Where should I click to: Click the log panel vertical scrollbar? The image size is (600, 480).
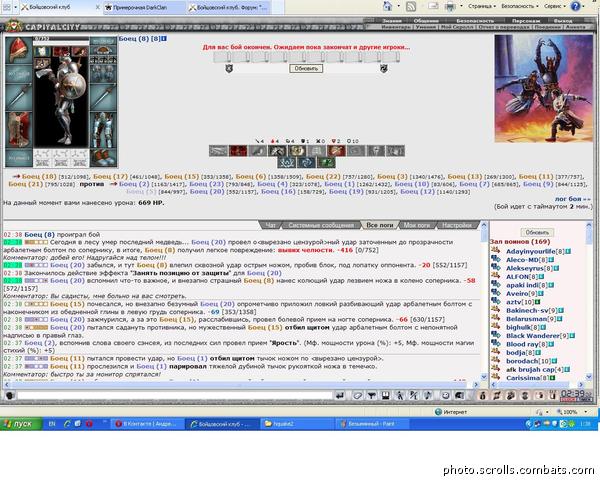(483, 301)
